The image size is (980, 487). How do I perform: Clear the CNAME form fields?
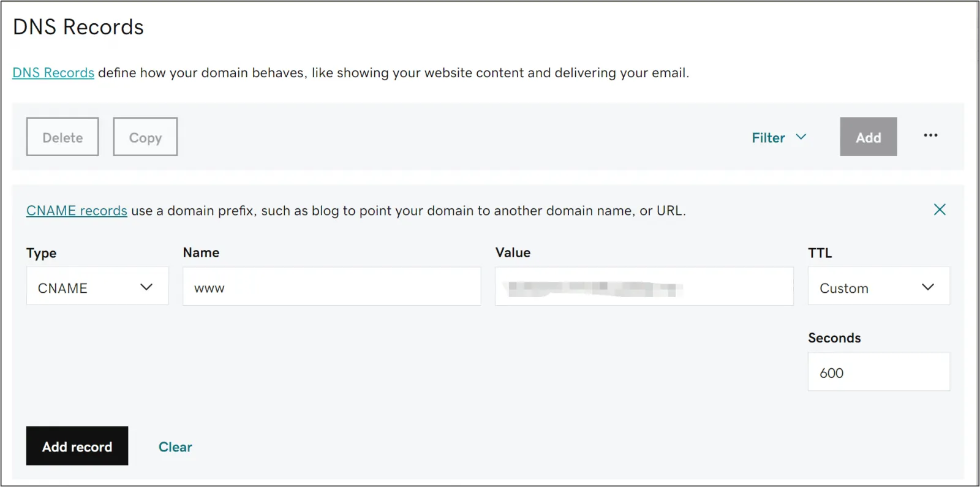click(x=175, y=447)
